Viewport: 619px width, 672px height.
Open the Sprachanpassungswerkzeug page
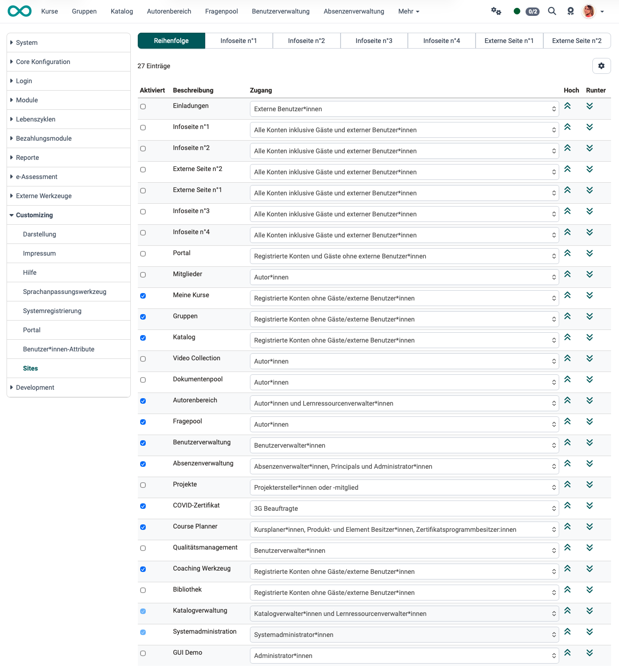[x=64, y=291]
